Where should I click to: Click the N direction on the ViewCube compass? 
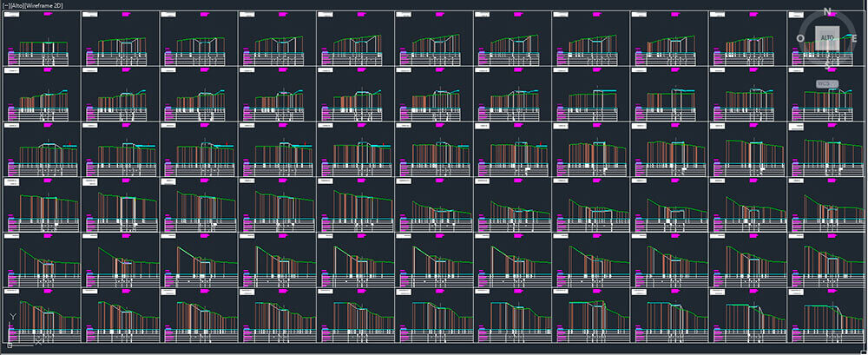[x=827, y=11]
